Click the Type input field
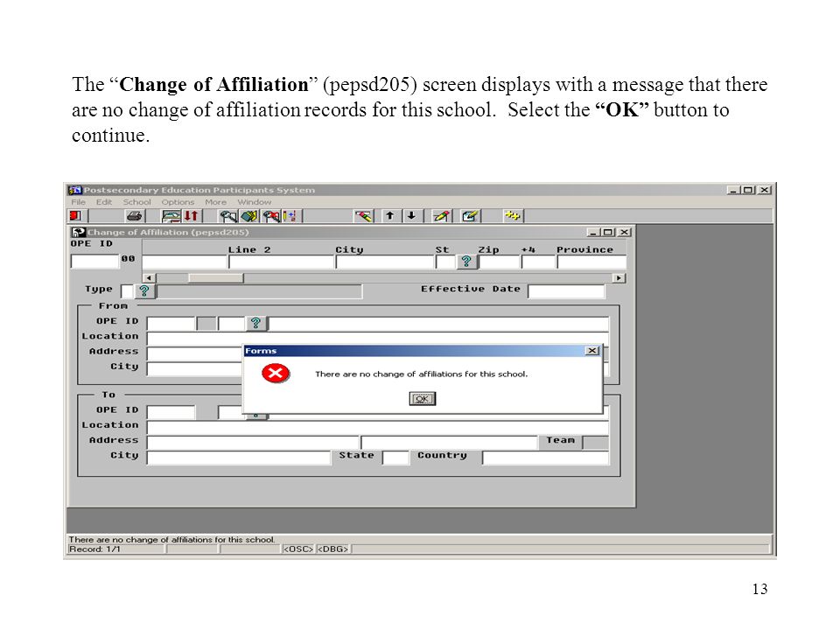This screenshot has width=840, height=630. [128, 290]
